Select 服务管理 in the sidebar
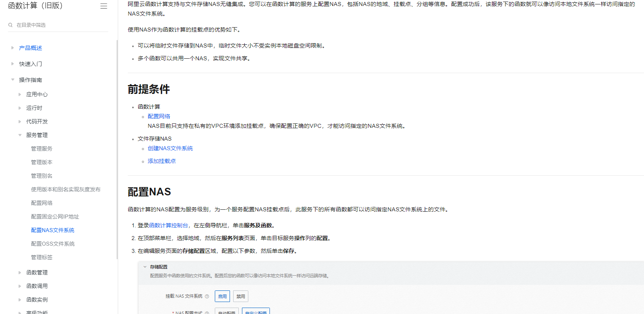 coord(37,135)
